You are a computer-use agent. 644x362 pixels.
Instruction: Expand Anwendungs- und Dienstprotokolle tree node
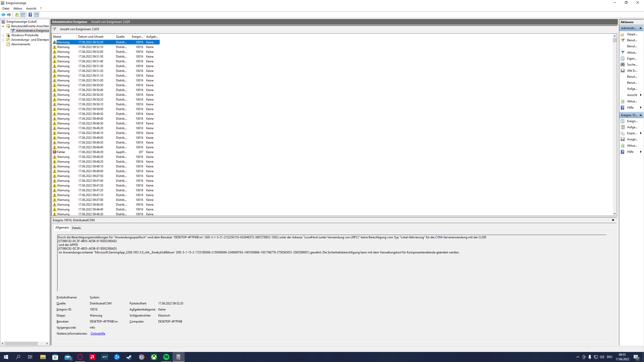[3, 40]
